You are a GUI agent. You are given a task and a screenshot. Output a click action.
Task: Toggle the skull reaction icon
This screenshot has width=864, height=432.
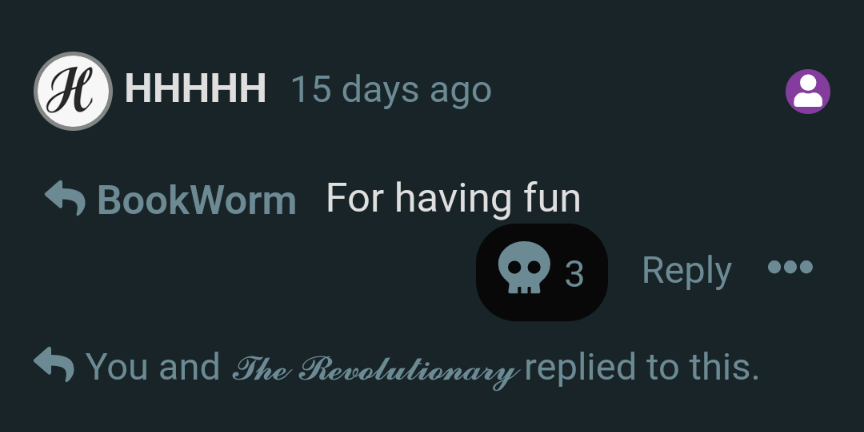[x=523, y=268]
